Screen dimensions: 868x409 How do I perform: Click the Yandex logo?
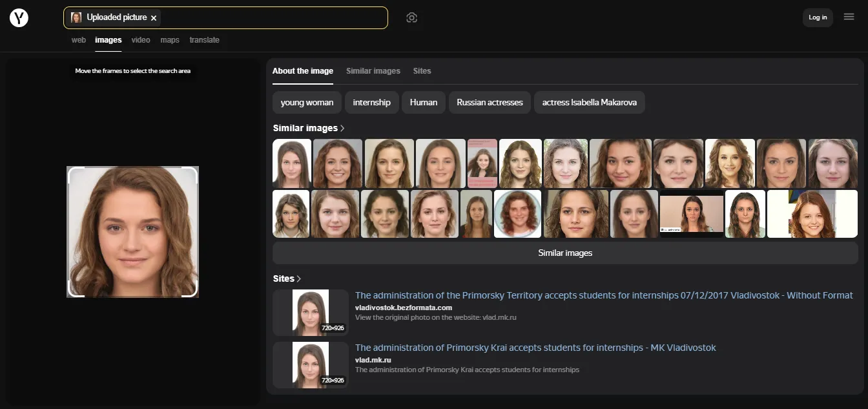click(19, 17)
